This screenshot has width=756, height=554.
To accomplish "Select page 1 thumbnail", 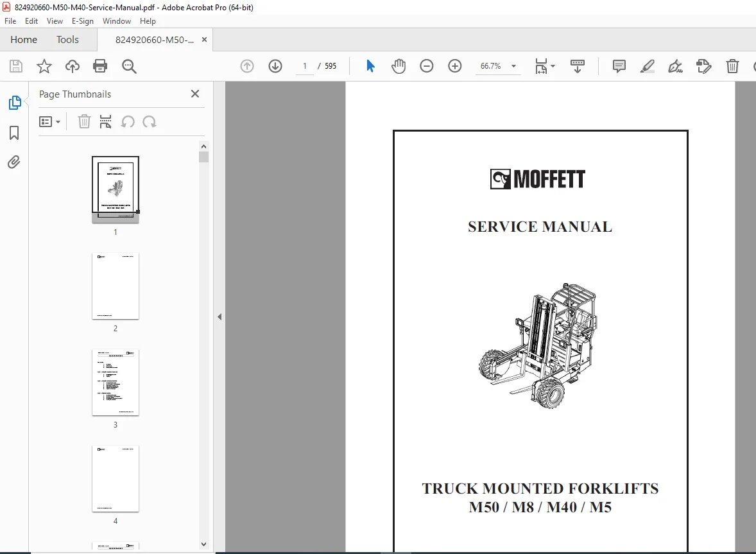I will pyautogui.click(x=116, y=189).
